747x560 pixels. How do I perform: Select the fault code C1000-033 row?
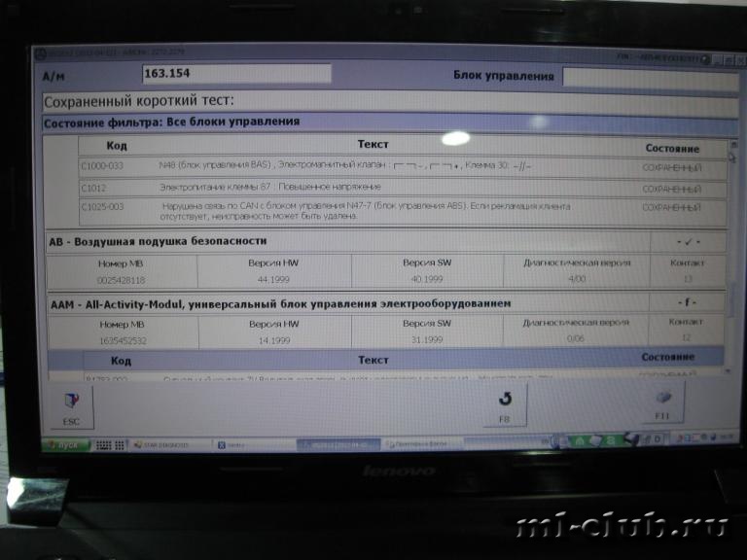pyautogui.click(x=403, y=166)
